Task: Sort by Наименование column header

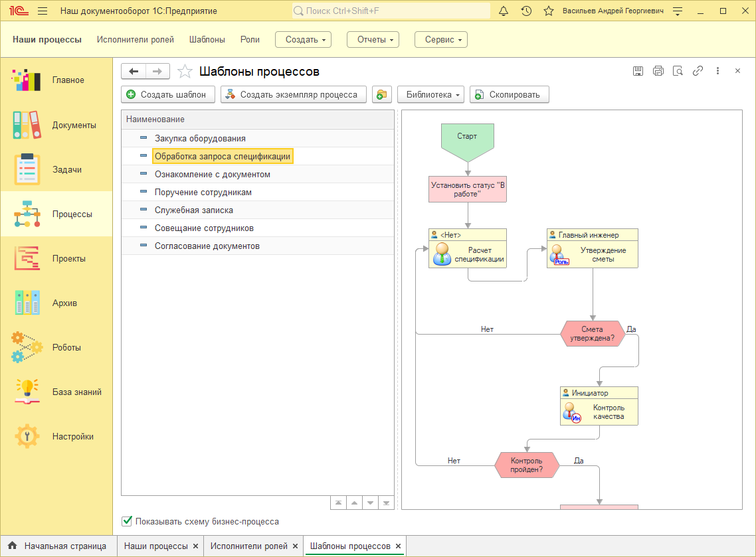Action: pyautogui.click(x=258, y=119)
